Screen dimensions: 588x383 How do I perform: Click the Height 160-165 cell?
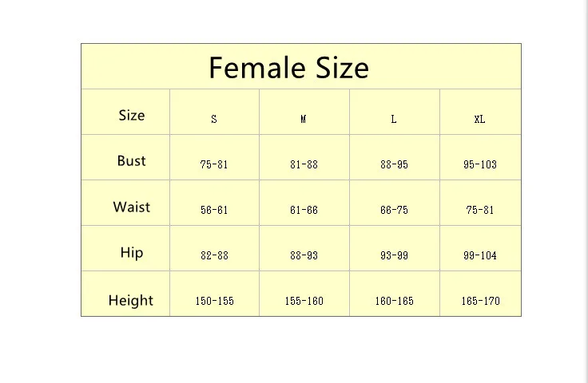pos(394,301)
